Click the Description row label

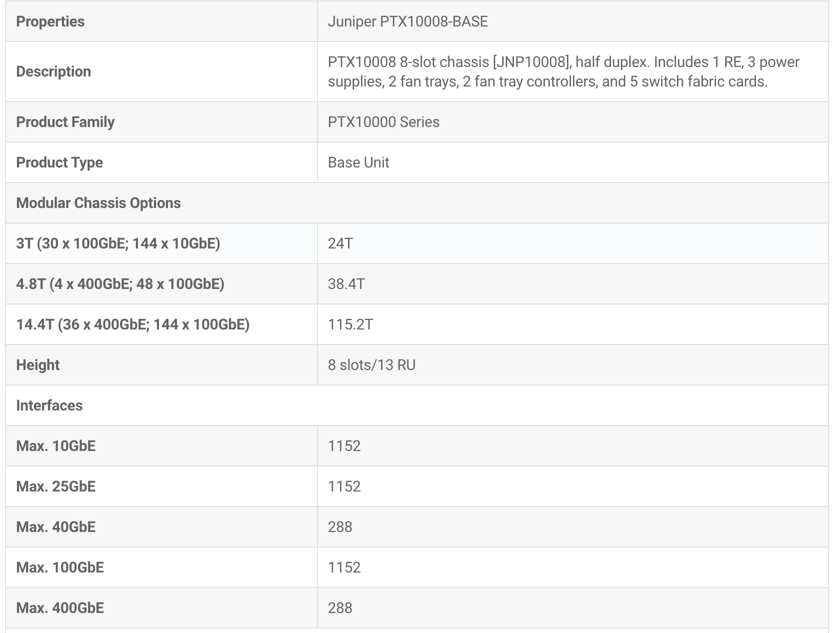pos(53,71)
